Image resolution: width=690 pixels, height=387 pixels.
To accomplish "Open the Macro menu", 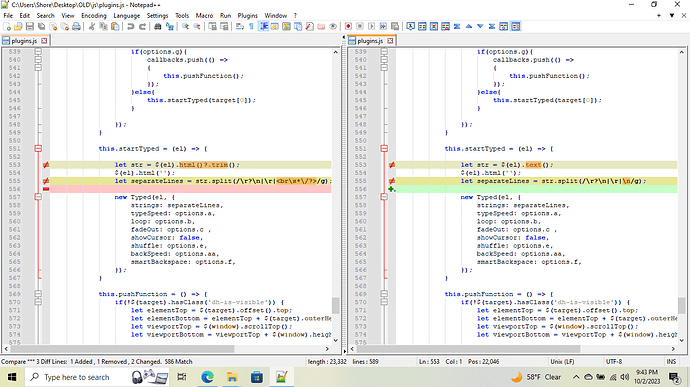I will (x=204, y=15).
